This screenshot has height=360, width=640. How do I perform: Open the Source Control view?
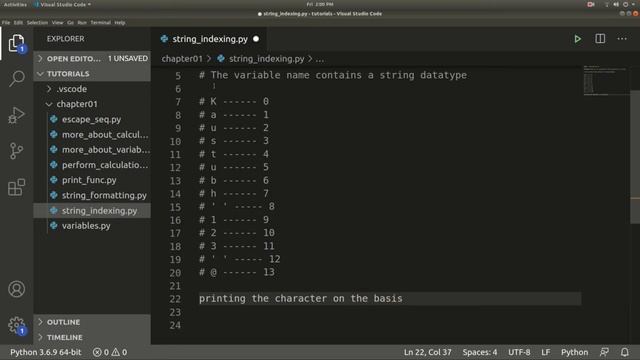[16, 151]
